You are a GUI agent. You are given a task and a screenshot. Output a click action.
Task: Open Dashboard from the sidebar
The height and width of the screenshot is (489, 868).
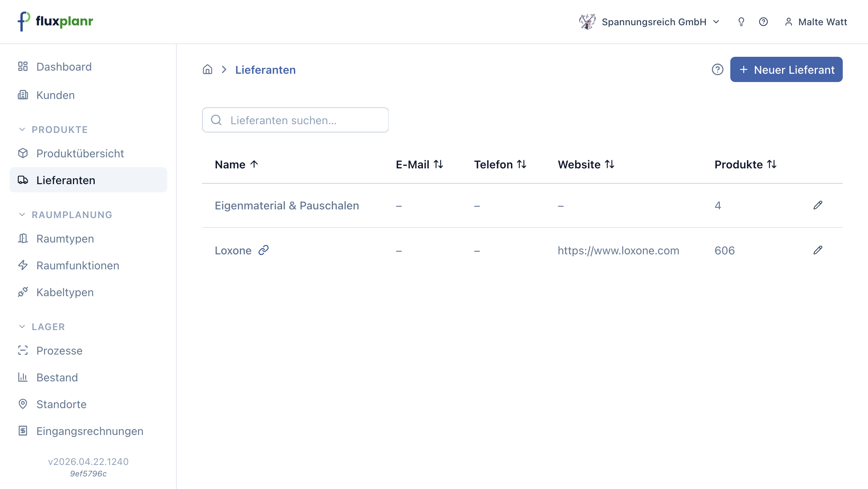tap(64, 67)
